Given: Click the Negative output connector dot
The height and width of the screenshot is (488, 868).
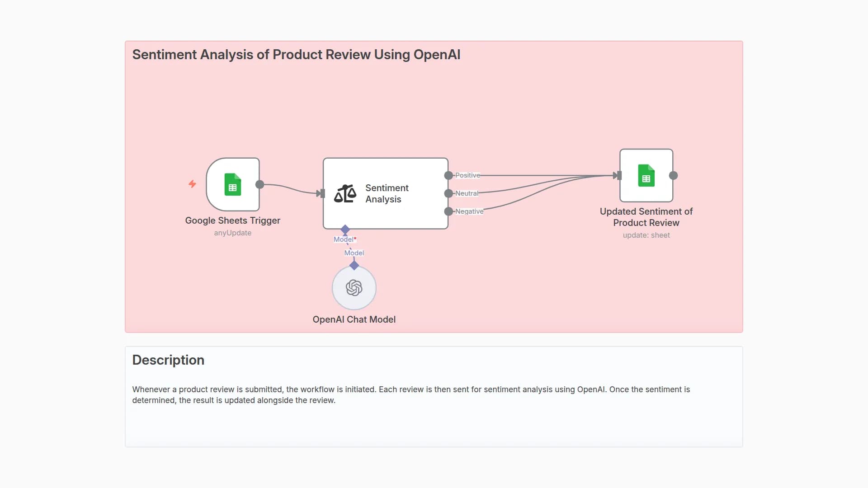Looking at the screenshot, I should [448, 211].
